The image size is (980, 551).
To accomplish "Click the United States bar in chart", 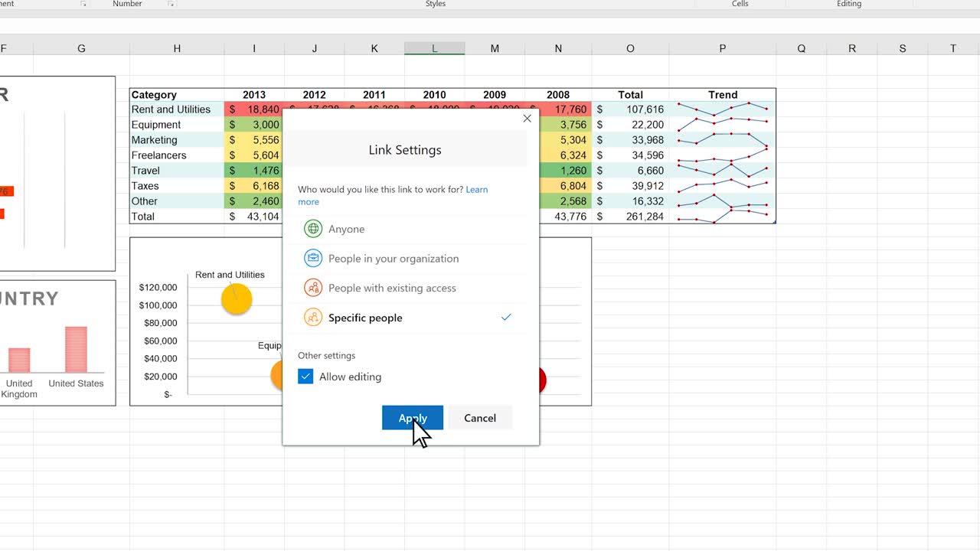I will [76, 350].
